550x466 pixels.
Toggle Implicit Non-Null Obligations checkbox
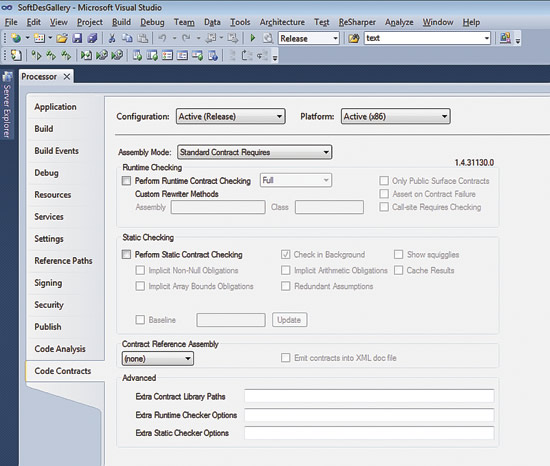point(140,270)
